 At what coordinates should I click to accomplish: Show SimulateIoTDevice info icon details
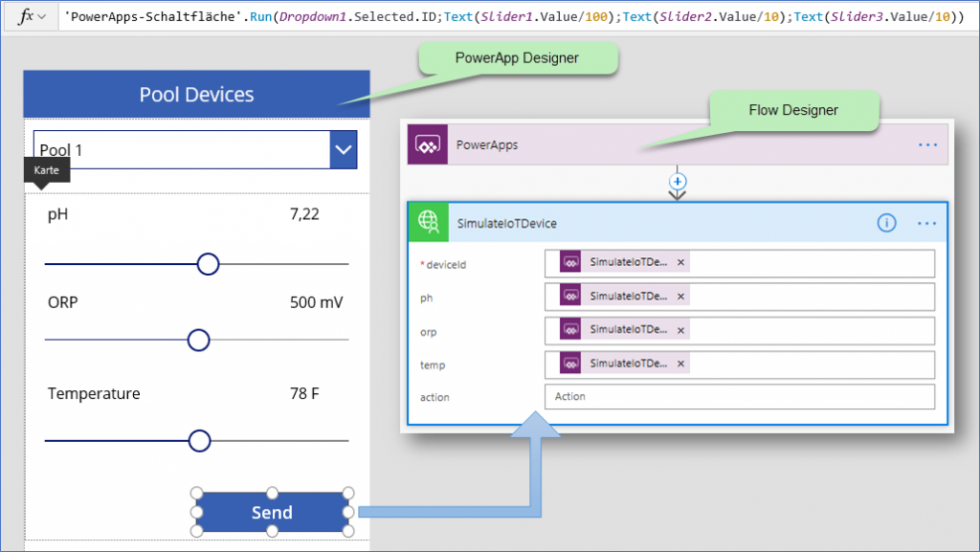click(886, 223)
